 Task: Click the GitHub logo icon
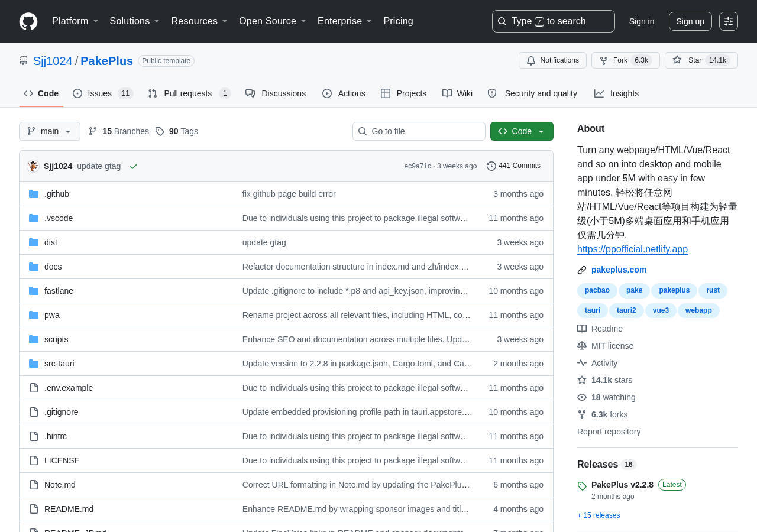(28, 21)
